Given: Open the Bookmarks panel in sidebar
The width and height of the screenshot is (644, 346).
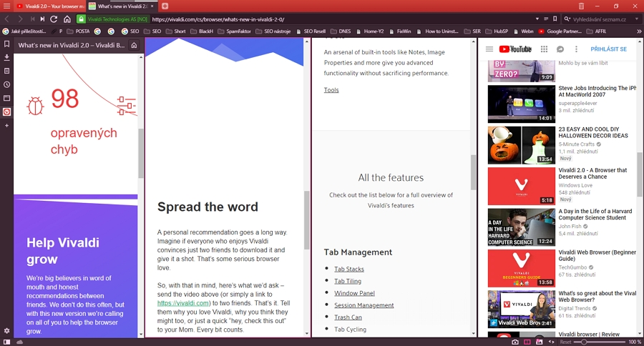Looking at the screenshot, I should (x=6, y=44).
